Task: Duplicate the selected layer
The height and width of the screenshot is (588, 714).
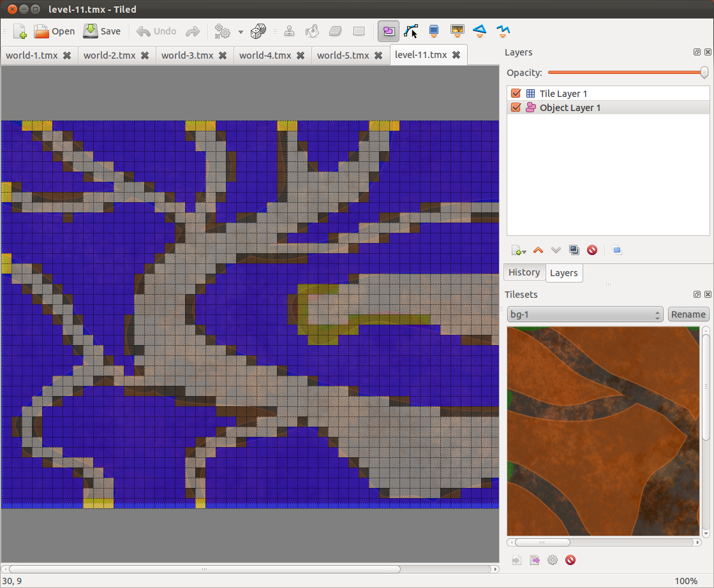Action: (x=574, y=250)
